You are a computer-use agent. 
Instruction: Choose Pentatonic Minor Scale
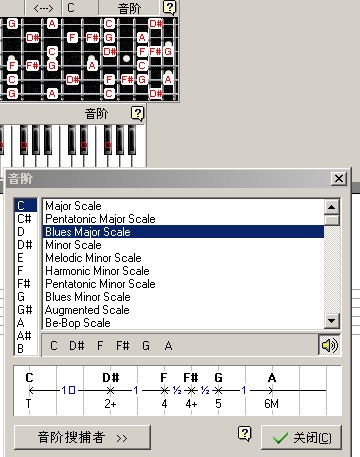pos(183,284)
